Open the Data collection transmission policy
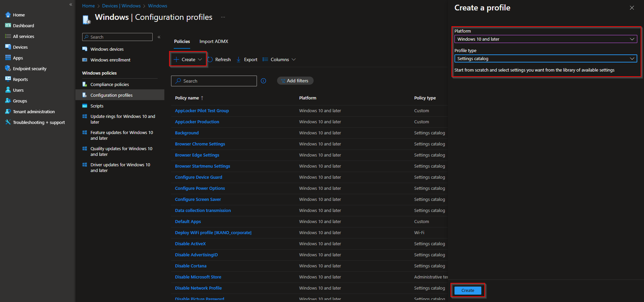Screen dimensions: 644x302 pyautogui.click(x=203, y=210)
